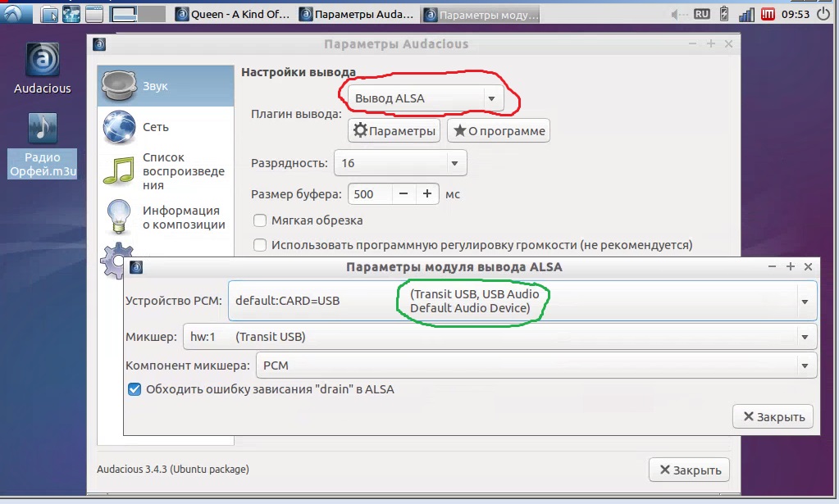The width and height of the screenshot is (839, 504).
Task: Open the Audacious desktop shortcut
Action: (43, 68)
